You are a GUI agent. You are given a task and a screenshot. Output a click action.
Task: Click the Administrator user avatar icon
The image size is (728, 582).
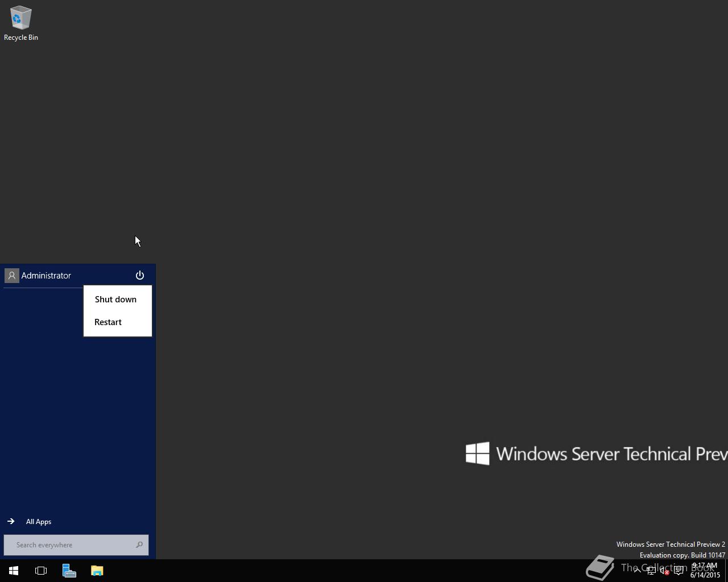tap(12, 276)
